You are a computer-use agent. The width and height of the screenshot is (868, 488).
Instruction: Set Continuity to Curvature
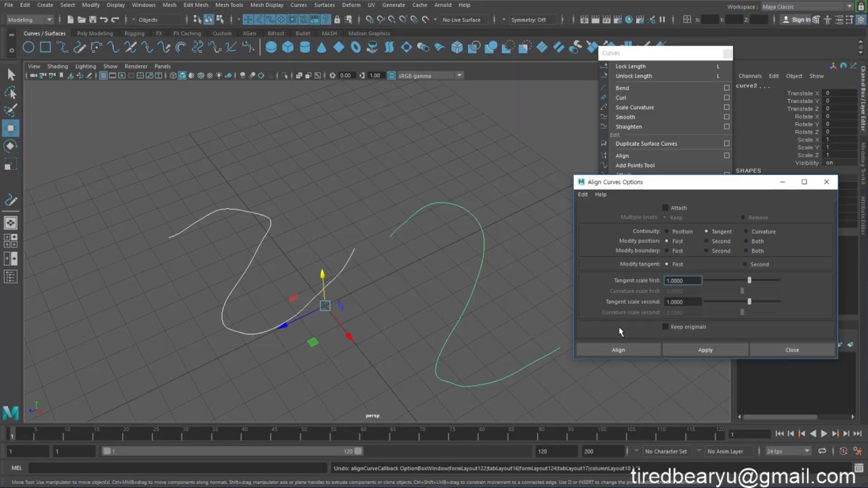[x=746, y=232]
